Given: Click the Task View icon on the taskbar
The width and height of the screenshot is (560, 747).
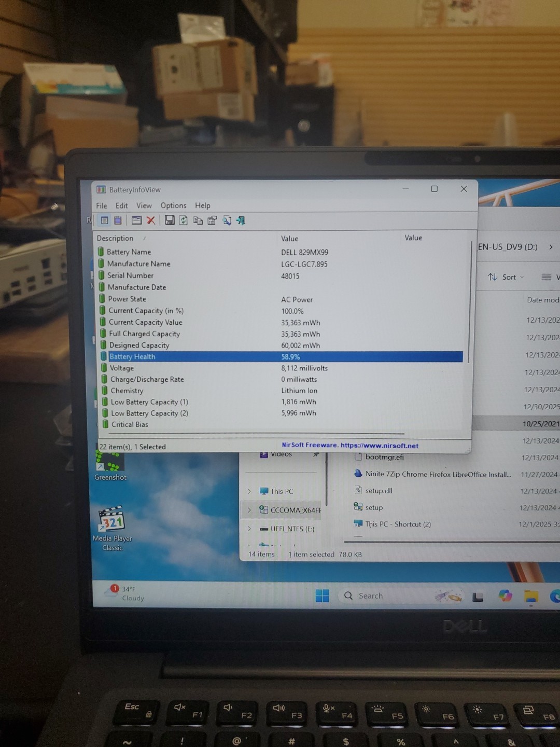Looking at the screenshot, I should pyautogui.click(x=478, y=597).
